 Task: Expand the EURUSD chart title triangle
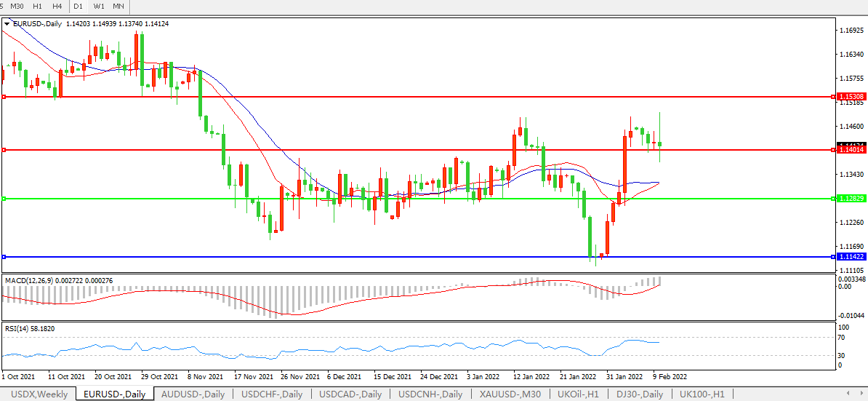point(7,24)
